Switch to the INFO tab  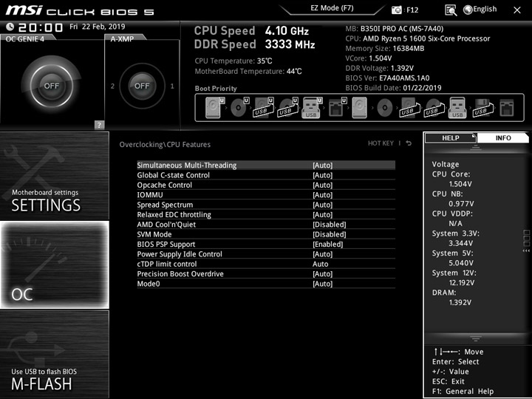[503, 137]
